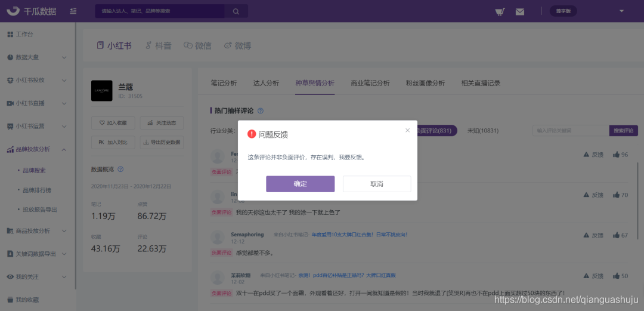Click the red warning icon in dialog

[252, 134]
